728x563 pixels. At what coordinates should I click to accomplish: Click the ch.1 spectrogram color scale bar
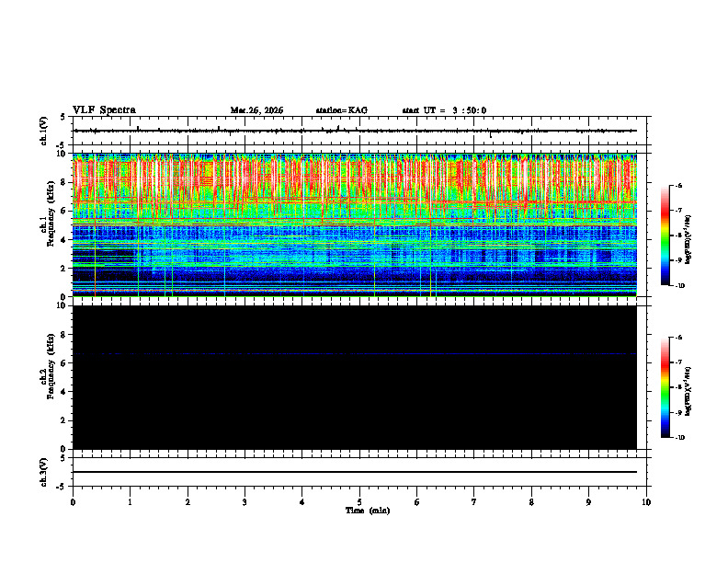[665, 236]
